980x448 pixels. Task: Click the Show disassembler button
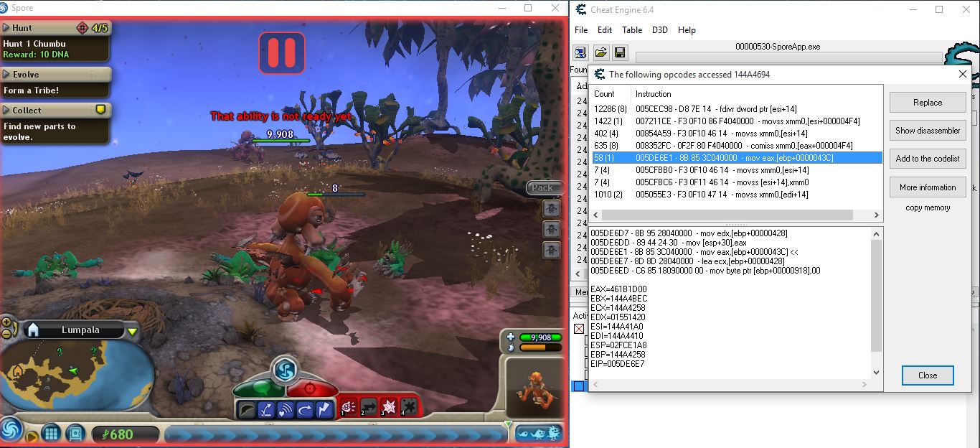click(927, 131)
